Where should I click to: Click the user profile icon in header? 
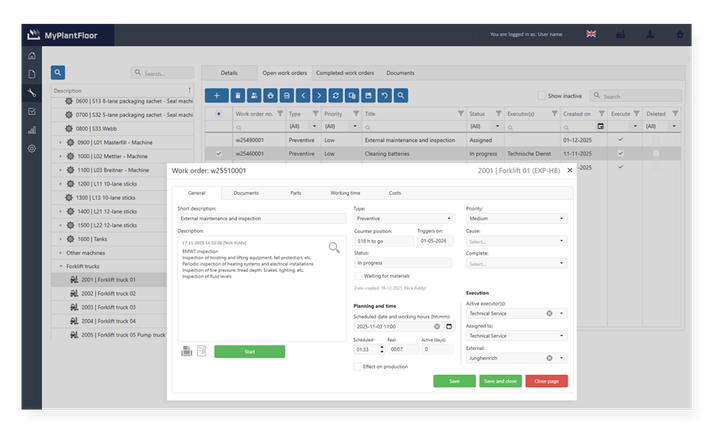pyautogui.click(x=650, y=34)
